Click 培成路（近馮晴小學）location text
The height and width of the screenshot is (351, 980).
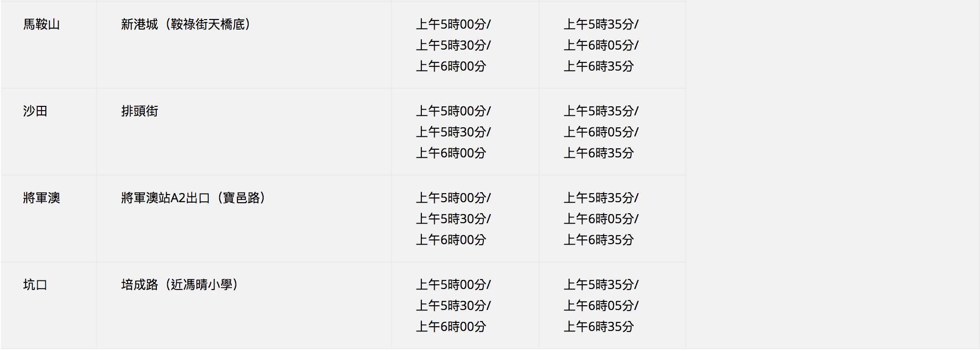[x=180, y=285]
